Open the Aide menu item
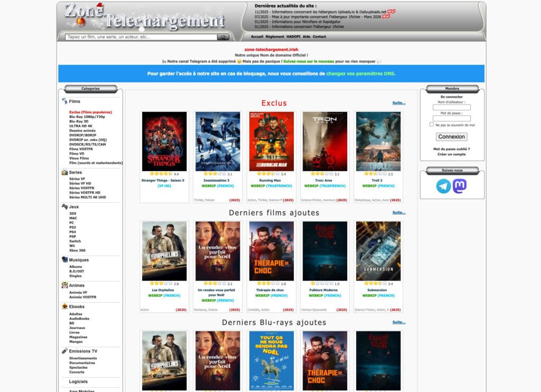 click(x=306, y=36)
